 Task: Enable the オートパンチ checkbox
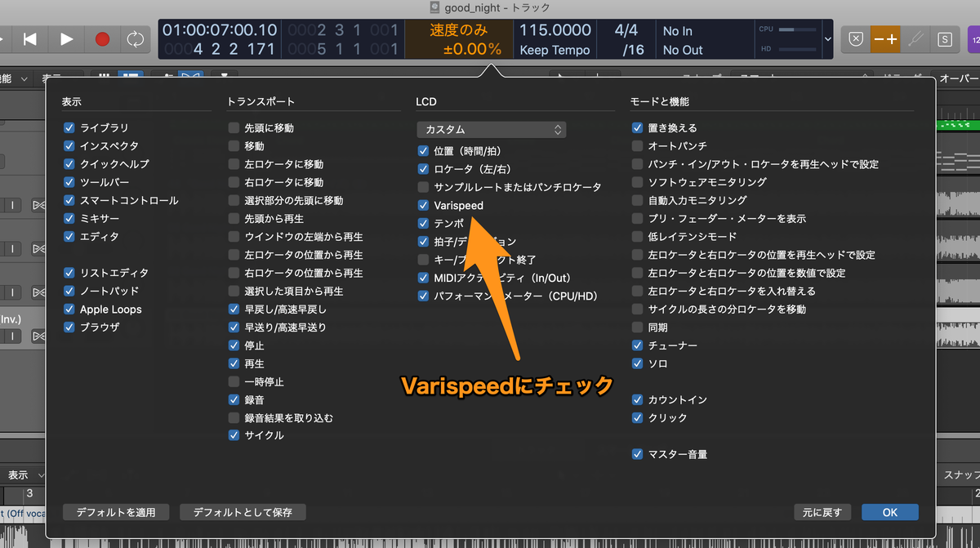click(636, 145)
